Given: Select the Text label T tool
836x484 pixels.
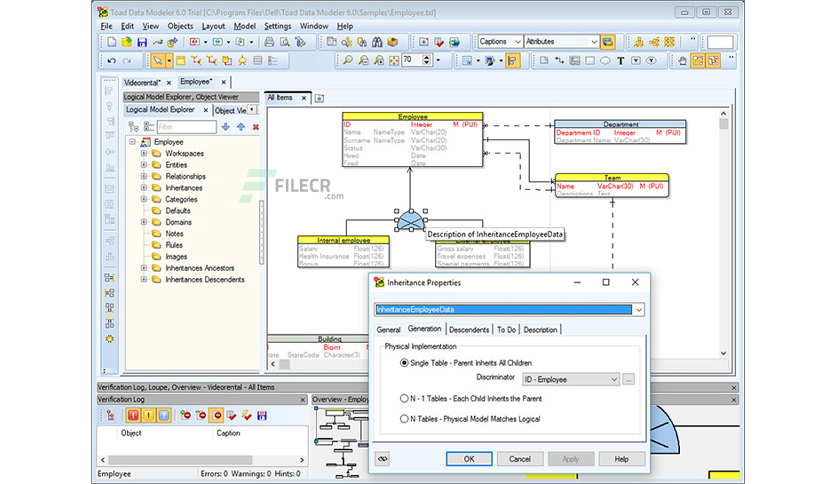Looking at the screenshot, I should pos(621,61).
